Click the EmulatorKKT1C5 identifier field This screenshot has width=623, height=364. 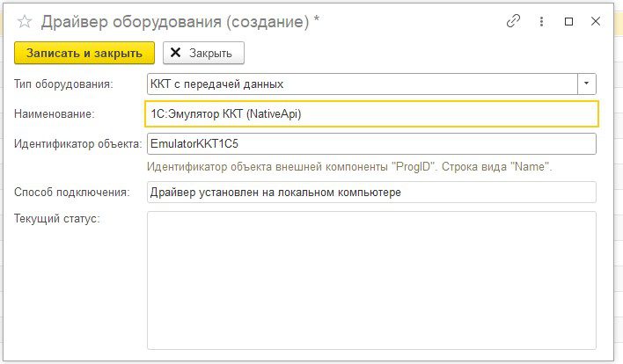coord(371,143)
